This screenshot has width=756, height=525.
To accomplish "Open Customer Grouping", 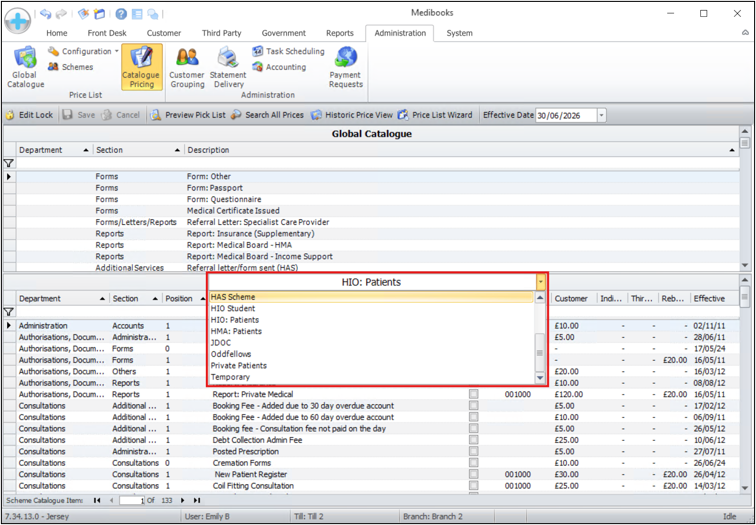I will [187, 67].
